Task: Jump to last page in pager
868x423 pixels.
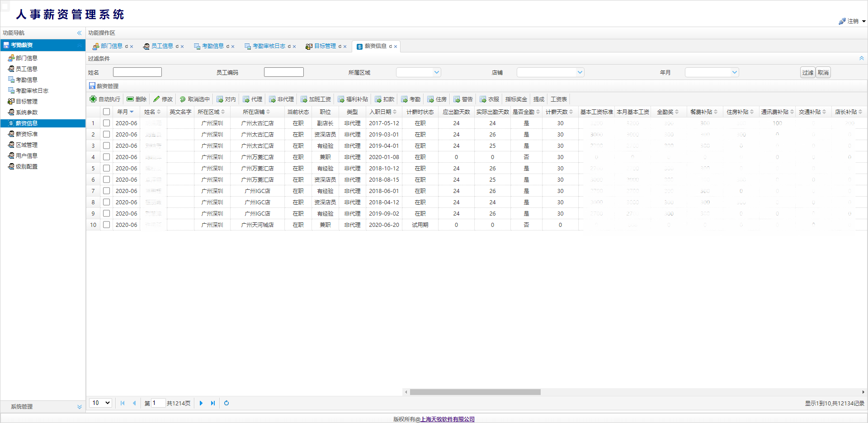Action: (x=213, y=403)
